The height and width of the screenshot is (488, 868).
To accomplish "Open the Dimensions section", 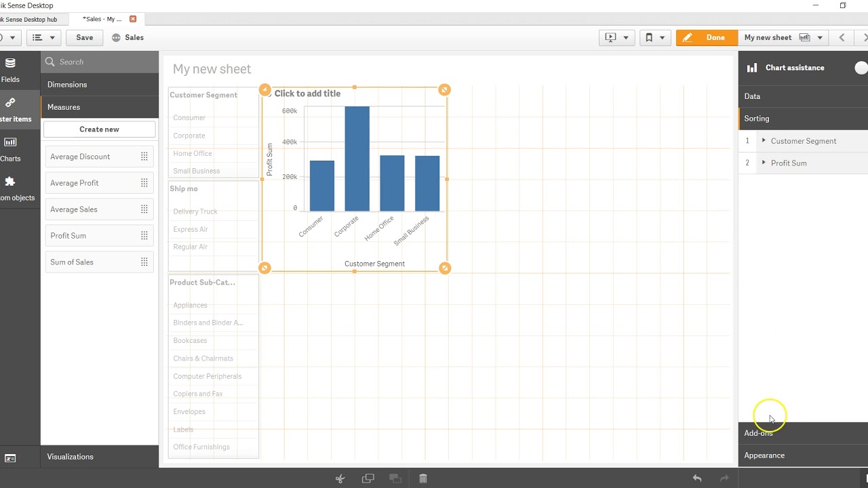I will [100, 85].
